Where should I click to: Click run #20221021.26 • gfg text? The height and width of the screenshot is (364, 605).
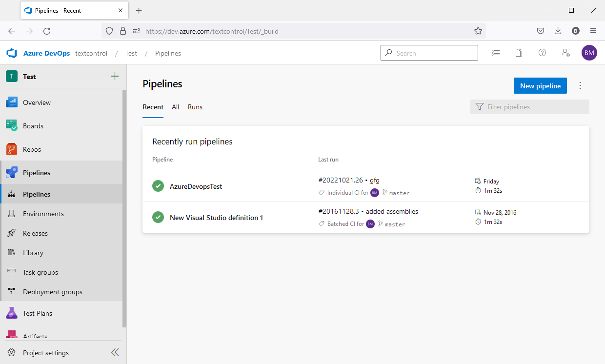[x=349, y=180]
